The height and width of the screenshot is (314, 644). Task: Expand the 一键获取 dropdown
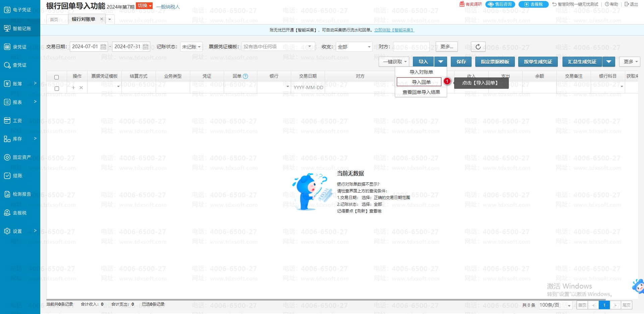[394, 62]
